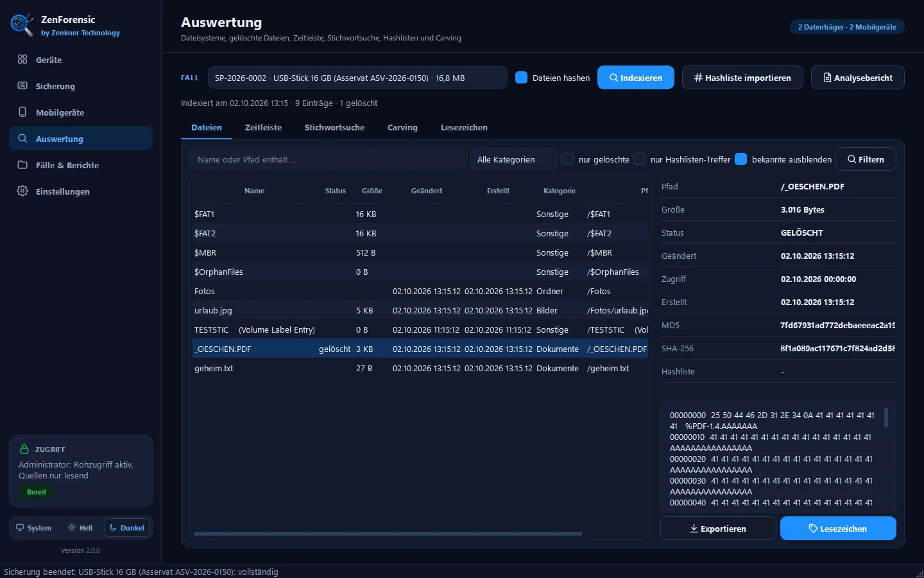Select the Fotos folder row
The image size is (924, 578).
[420, 291]
